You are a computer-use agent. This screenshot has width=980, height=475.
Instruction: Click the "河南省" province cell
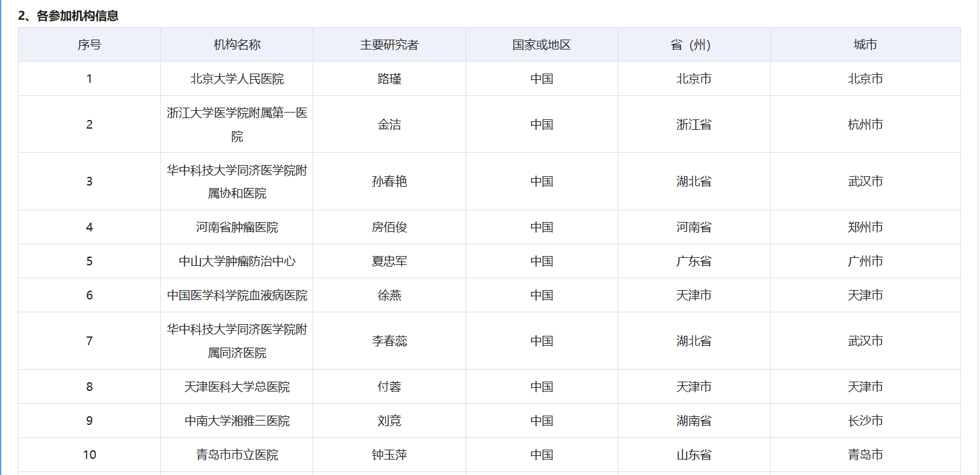[x=694, y=227]
